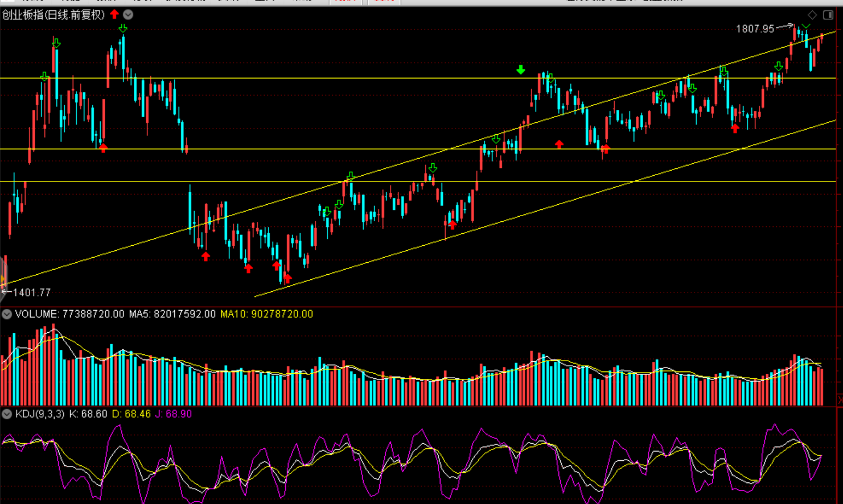Expand the VOLUME indicator dropdown arrow
This screenshot has width=843, height=504.
7,314
